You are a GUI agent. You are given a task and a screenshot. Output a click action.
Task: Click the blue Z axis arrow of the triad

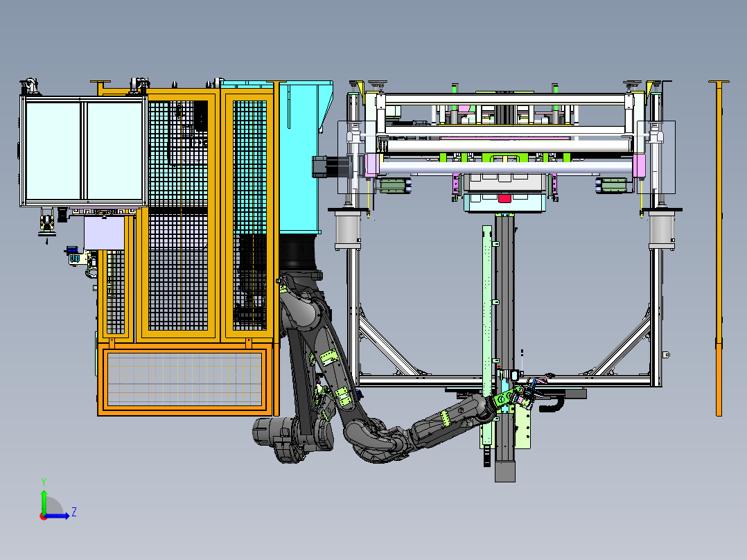pyautogui.click(x=58, y=516)
